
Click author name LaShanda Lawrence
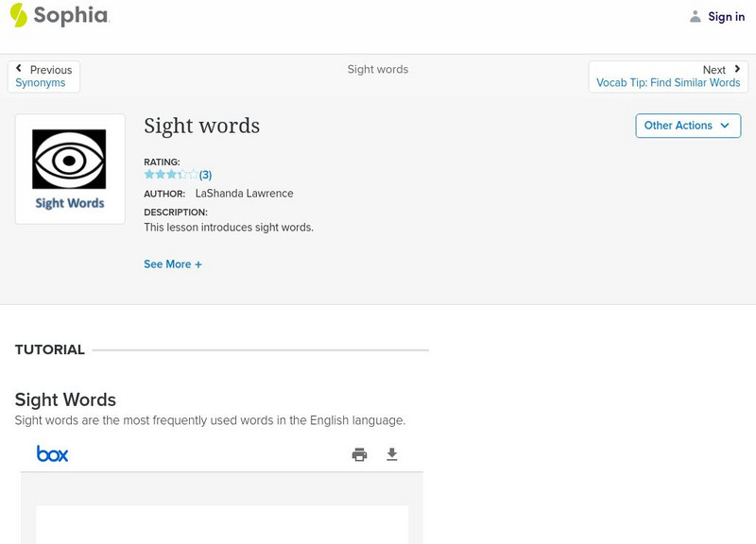244,194
